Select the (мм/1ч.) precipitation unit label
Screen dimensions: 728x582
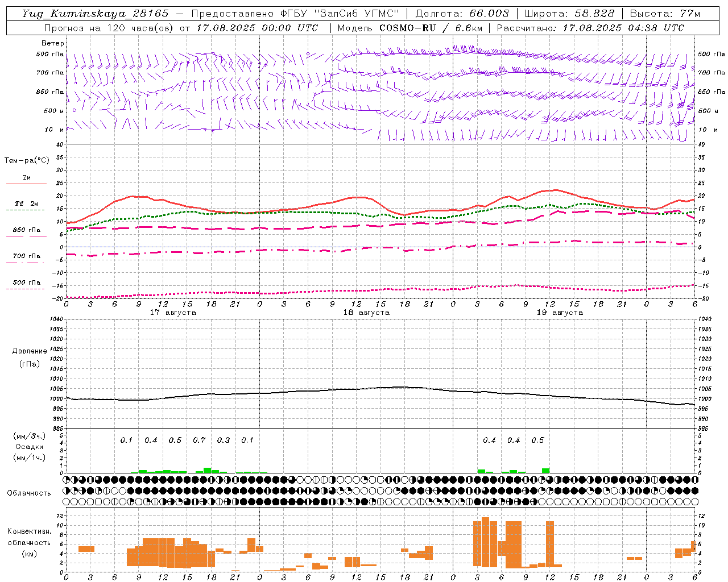29,458
